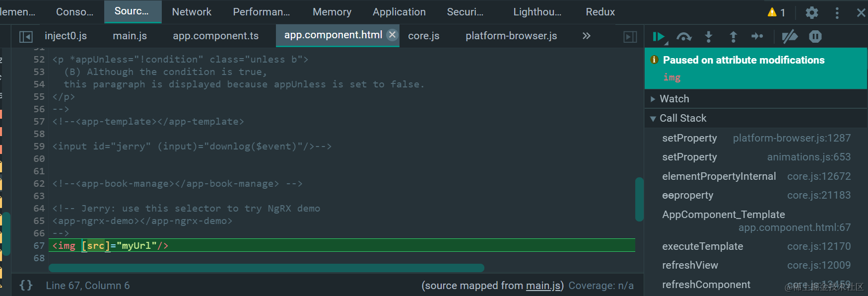Step into next function call

[x=709, y=37]
